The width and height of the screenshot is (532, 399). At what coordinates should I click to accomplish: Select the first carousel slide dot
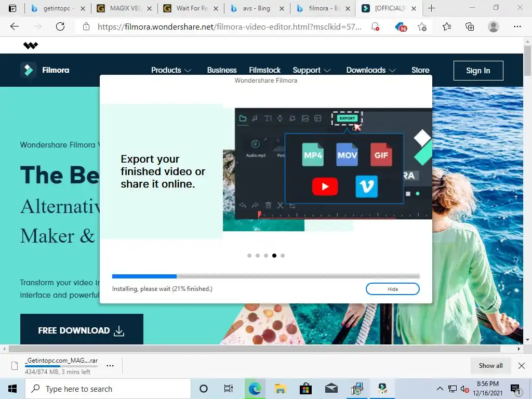[249, 256]
